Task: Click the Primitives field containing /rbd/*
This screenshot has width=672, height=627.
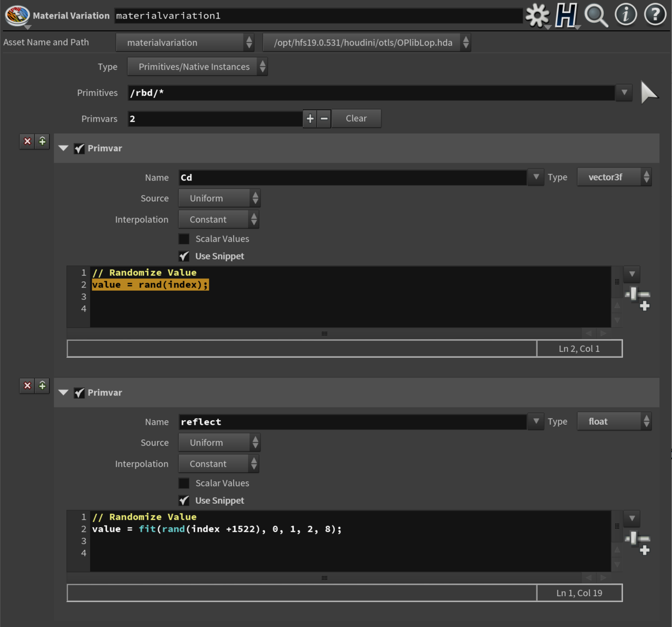Action: 372,93
